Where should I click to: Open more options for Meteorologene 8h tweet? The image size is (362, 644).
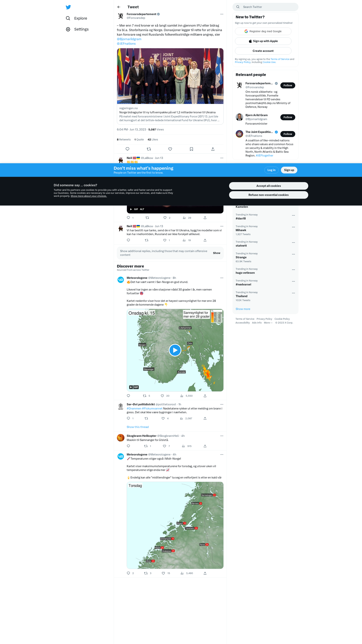(222, 278)
